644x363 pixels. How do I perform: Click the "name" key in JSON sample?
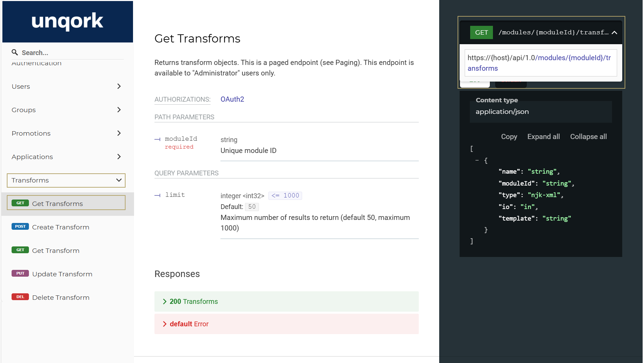point(509,172)
